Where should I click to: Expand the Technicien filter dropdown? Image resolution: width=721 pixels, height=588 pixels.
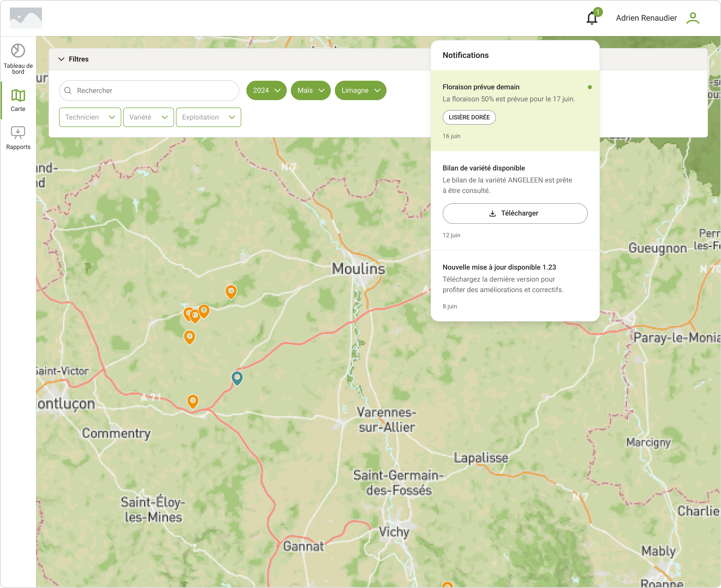pyautogui.click(x=90, y=117)
